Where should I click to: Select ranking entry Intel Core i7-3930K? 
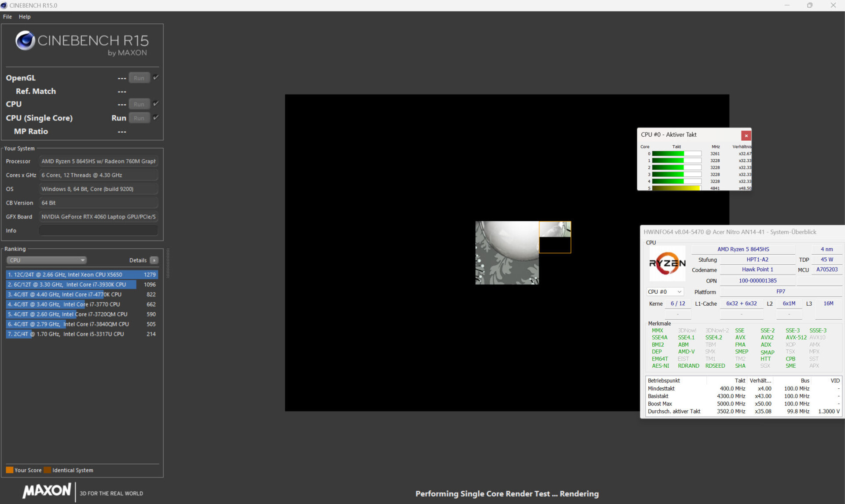point(82,285)
